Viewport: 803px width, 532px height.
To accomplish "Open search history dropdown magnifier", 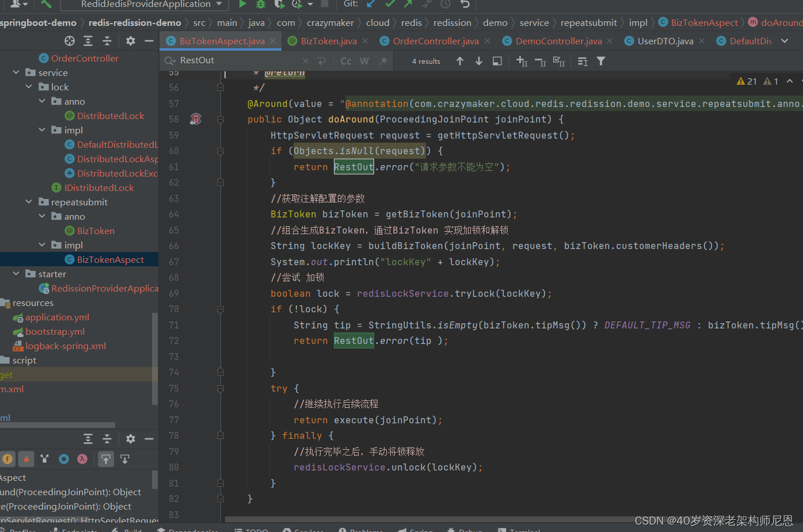I will tap(170, 61).
